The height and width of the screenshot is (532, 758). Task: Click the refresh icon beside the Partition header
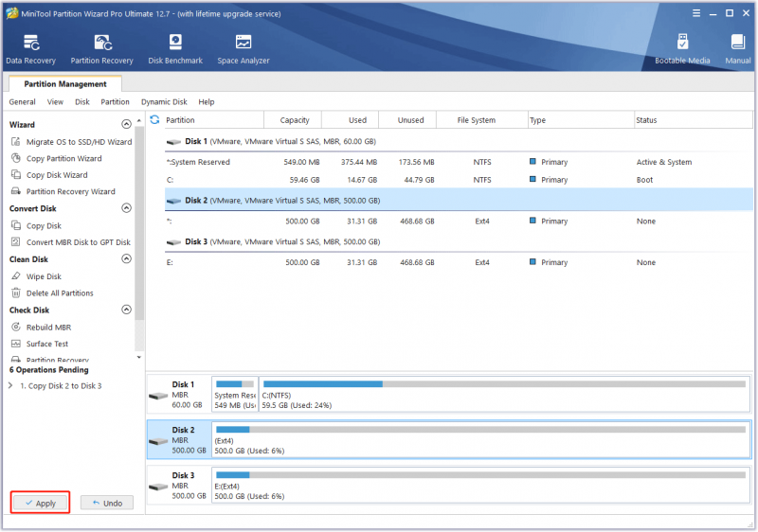click(x=154, y=119)
